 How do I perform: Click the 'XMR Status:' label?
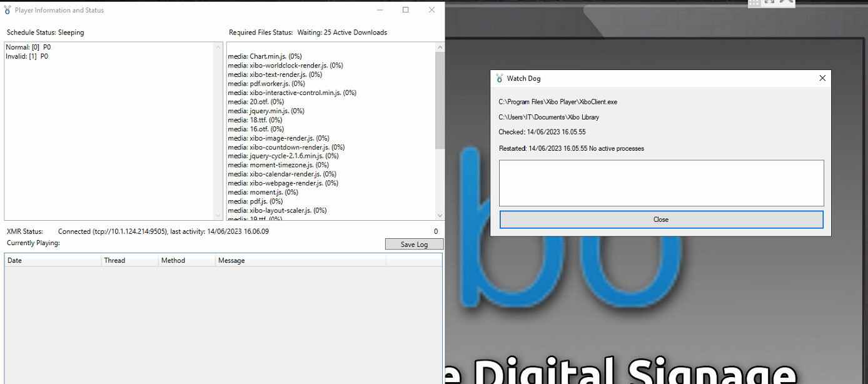(x=25, y=231)
